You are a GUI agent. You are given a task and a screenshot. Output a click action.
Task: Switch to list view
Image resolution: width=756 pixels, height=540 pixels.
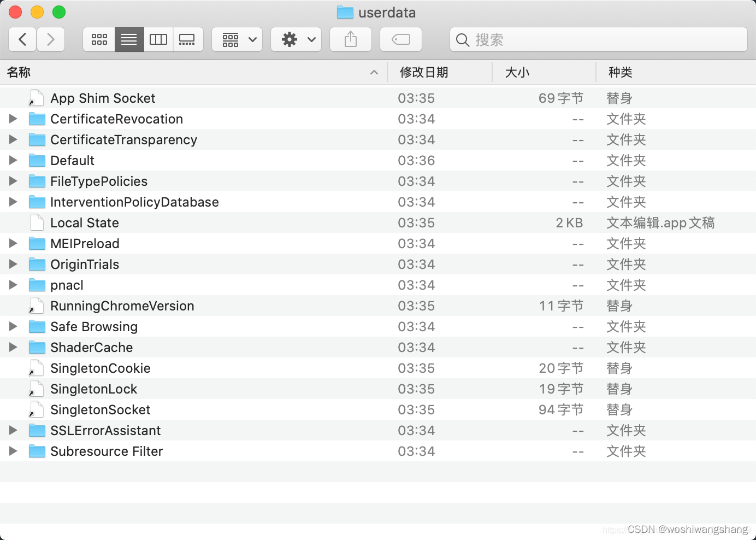pos(129,39)
